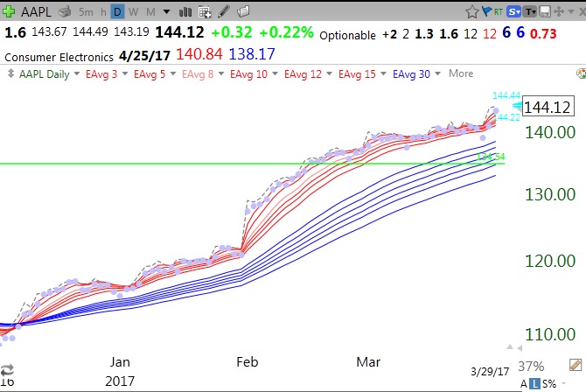This screenshot has height=392, width=586.
Task: Click the floppy disk save icon
Action: (545, 12)
